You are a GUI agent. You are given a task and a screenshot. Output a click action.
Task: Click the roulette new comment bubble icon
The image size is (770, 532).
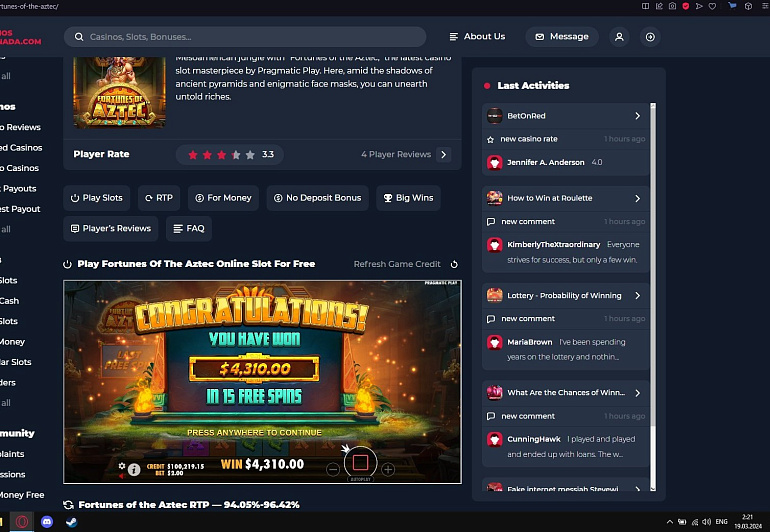[491, 222]
